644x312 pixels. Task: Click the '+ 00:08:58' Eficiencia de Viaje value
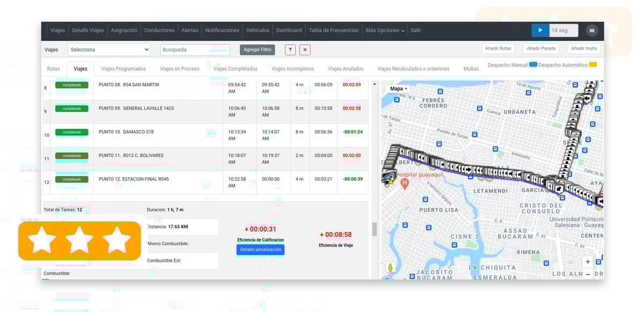point(335,235)
